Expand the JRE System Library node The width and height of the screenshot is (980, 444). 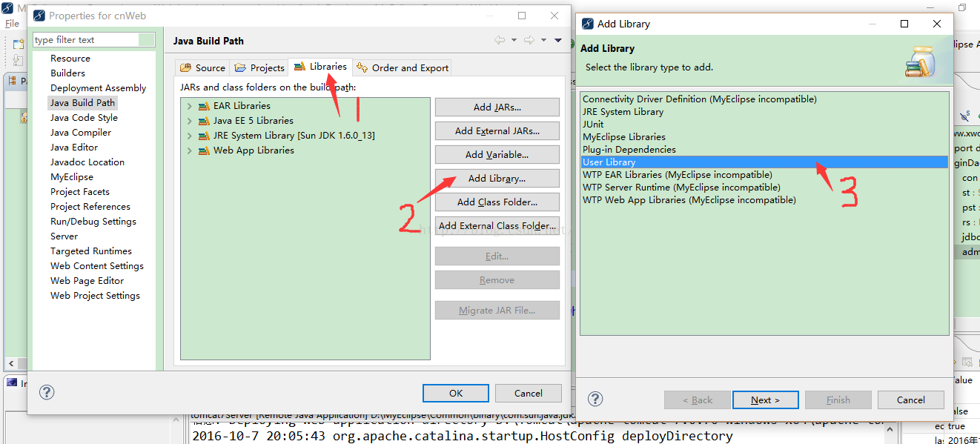(x=190, y=136)
